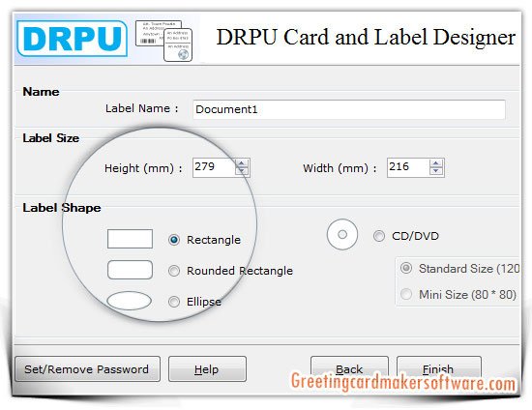Click the 'Height (mm) :' label
The width and height of the screenshot is (532, 410).
coord(143,168)
